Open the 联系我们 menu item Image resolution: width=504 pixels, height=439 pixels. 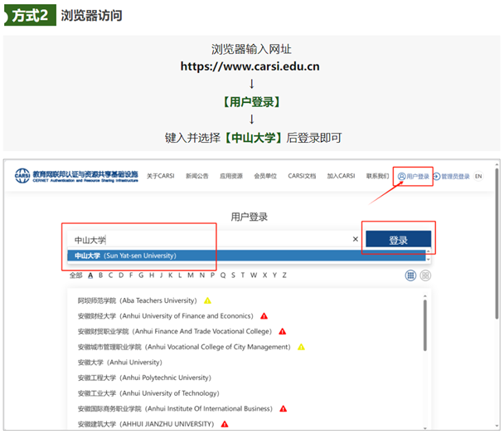(x=378, y=176)
